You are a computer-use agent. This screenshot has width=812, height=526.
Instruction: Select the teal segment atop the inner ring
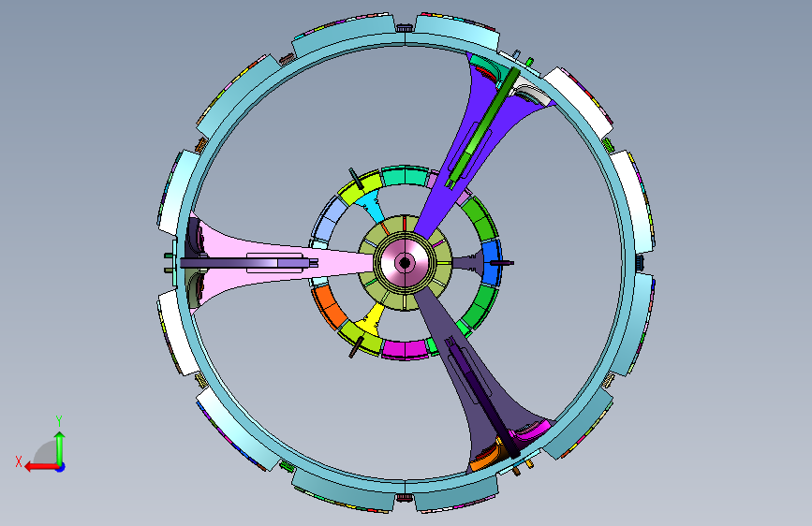[405, 176]
